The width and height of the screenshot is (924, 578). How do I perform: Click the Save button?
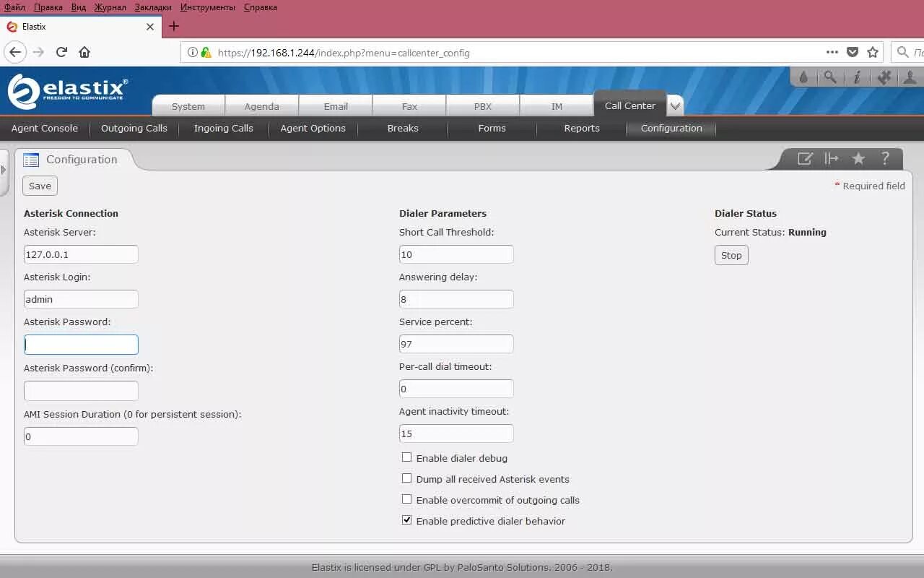click(40, 186)
